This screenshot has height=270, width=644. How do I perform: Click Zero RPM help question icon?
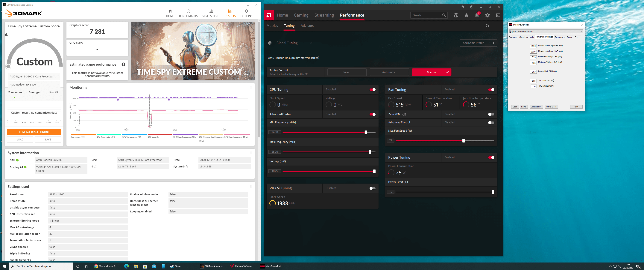[x=404, y=114]
